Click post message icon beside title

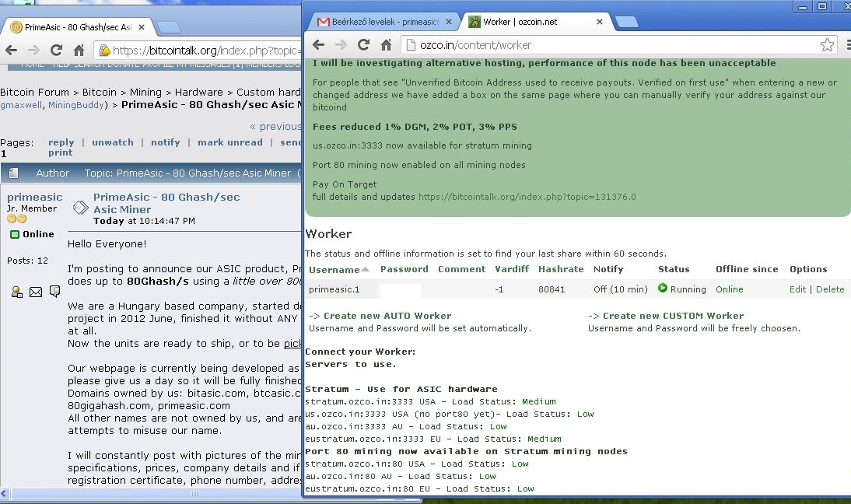(80, 207)
